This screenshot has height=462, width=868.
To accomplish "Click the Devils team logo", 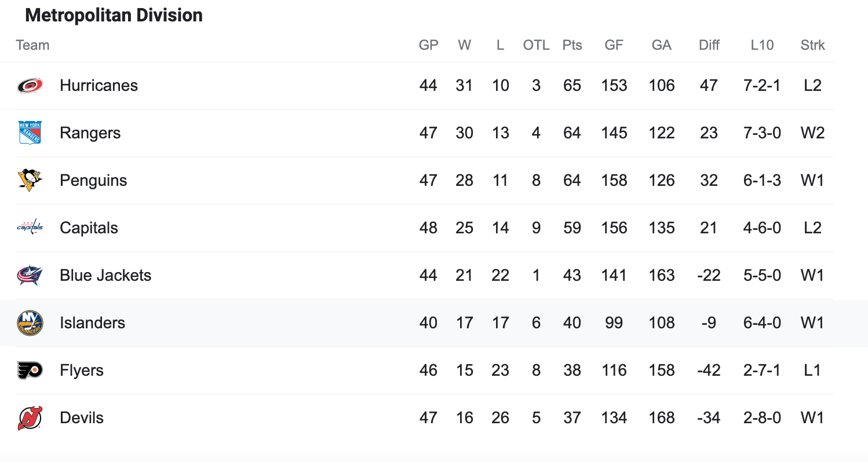I will [30, 418].
